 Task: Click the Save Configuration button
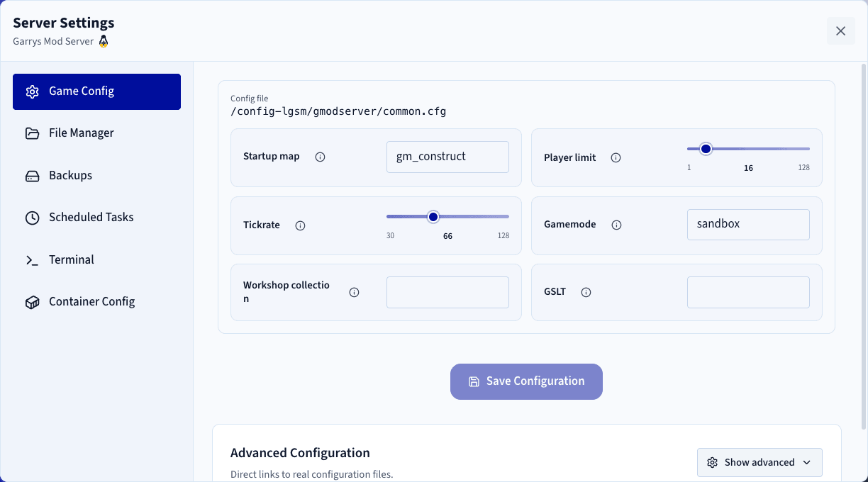pos(526,381)
